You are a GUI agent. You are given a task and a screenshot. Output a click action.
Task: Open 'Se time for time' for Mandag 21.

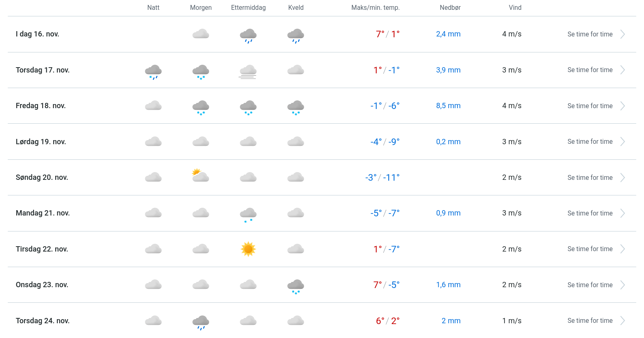coord(590,213)
